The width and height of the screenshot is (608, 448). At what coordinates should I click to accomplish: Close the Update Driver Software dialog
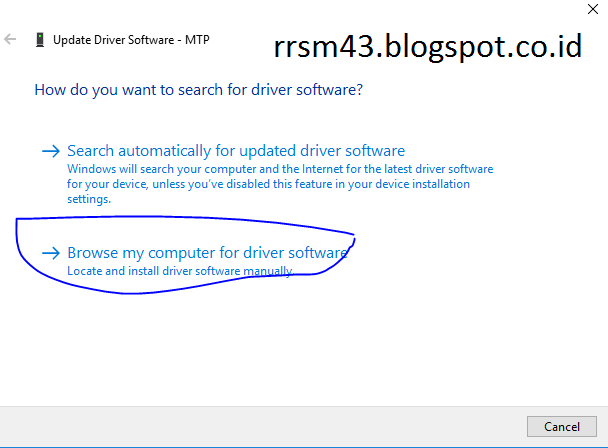point(592,9)
